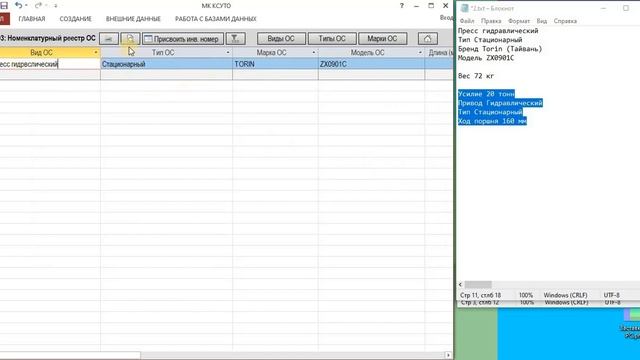Click the Усилие 20 тонн line in Notepad
640x360 pixels.
click(486, 94)
